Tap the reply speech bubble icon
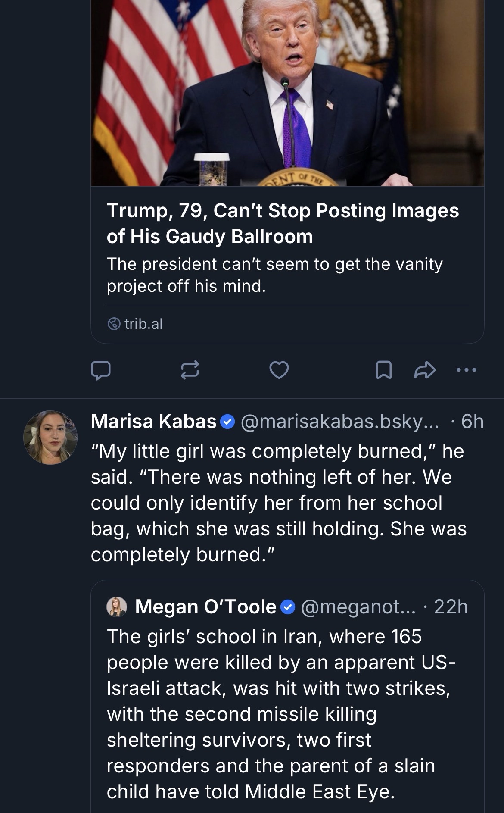Screen dimensions: 504x813 point(101,370)
